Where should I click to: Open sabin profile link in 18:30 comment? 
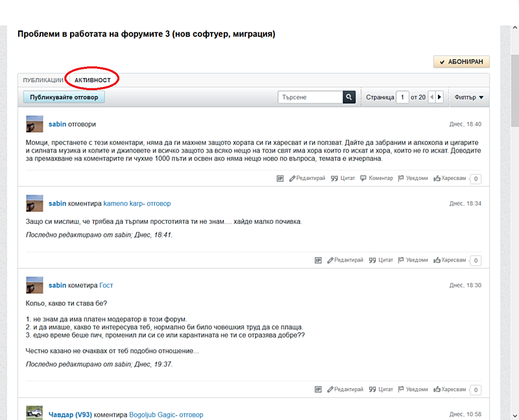[x=57, y=285]
